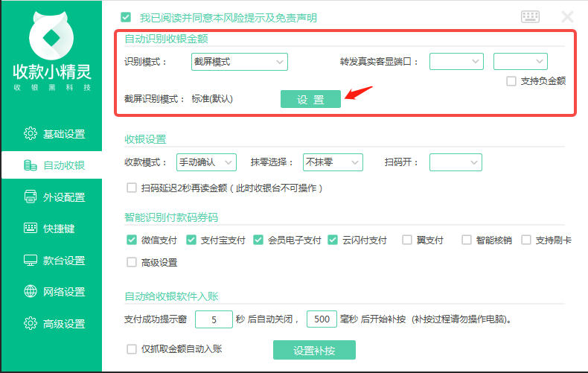Click the coin-stack icon beside 自动收银
Viewport: 588px width, 373px height.
tap(31, 165)
